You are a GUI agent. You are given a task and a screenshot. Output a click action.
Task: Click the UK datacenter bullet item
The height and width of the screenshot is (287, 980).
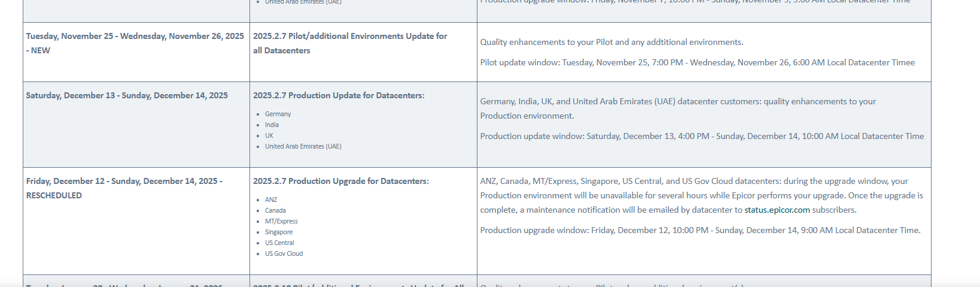pos(269,135)
